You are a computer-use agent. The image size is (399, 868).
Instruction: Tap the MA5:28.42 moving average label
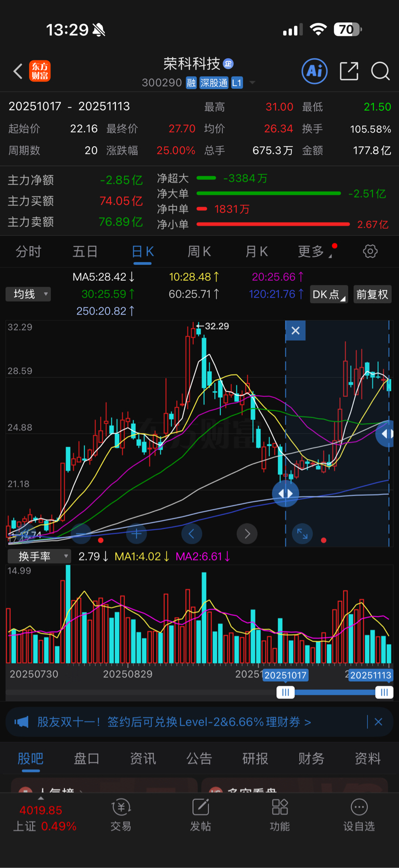[104, 277]
